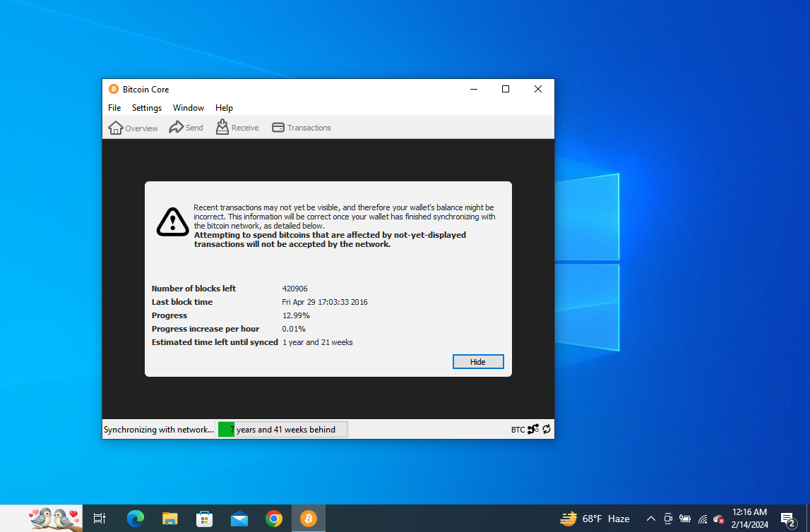Click the blocks left value 420906

295,289
